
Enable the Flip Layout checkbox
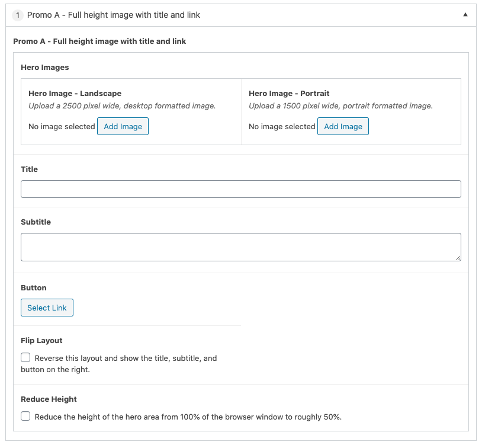(x=25, y=358)
